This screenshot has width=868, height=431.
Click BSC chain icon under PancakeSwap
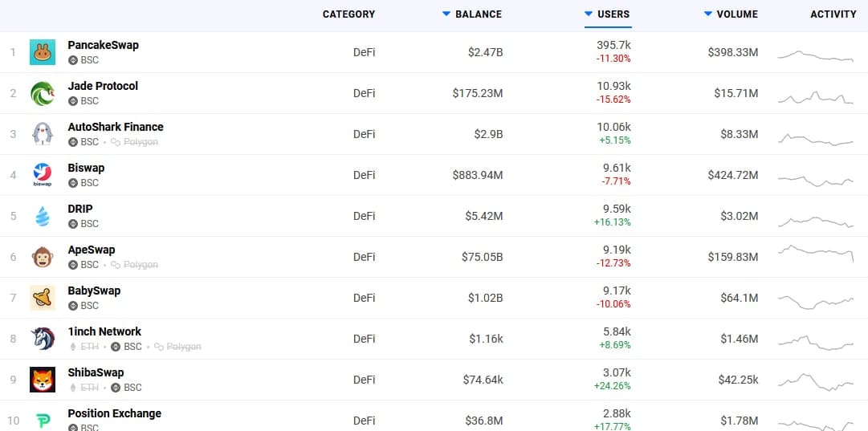click(73, 60)
